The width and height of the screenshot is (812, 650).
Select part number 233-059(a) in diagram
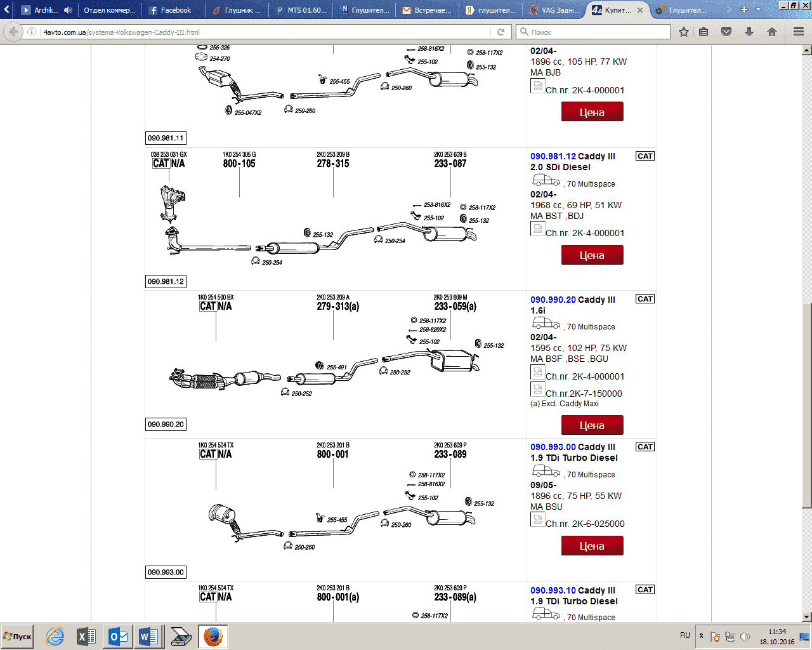coord(455,307)
